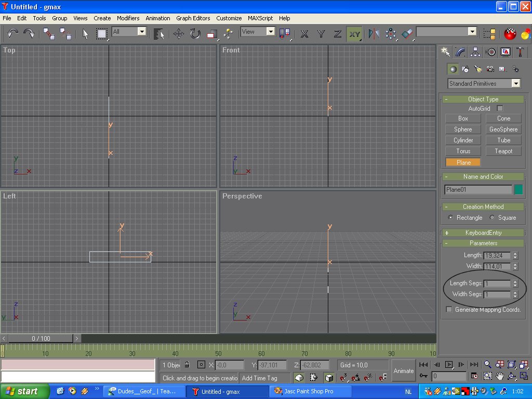The width and height of the screenshot is (532, 399).
Task: Choose the Square creation method
Action: pos(493,218)
